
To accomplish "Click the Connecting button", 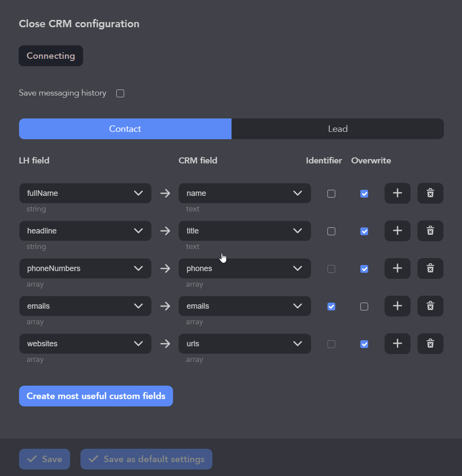I will 51,56.
